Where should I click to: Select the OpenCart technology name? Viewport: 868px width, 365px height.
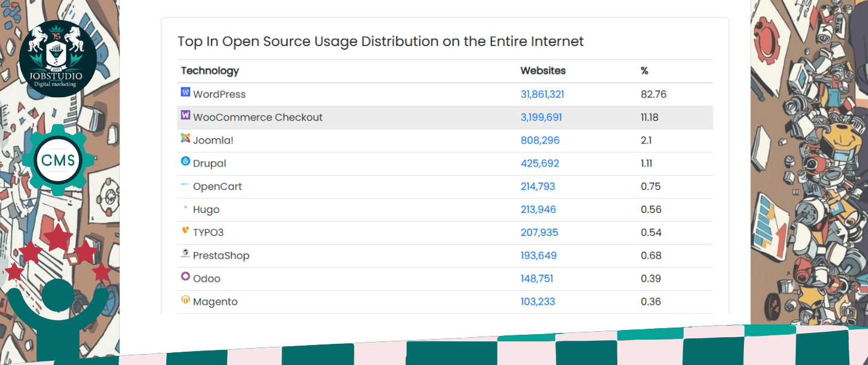point(218,186)
